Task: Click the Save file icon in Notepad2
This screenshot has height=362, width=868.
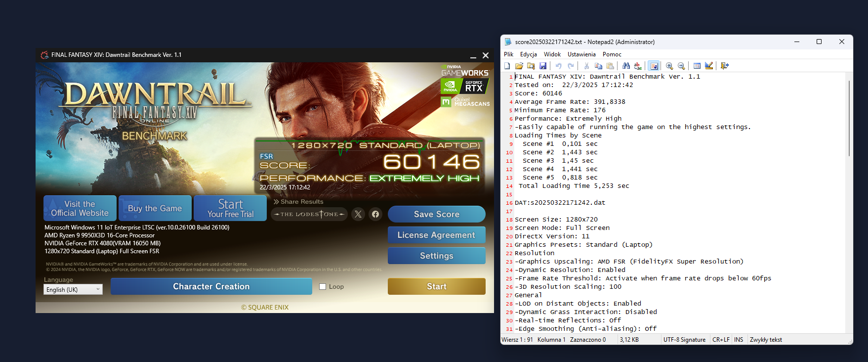Action: click(x=543, y=66)
